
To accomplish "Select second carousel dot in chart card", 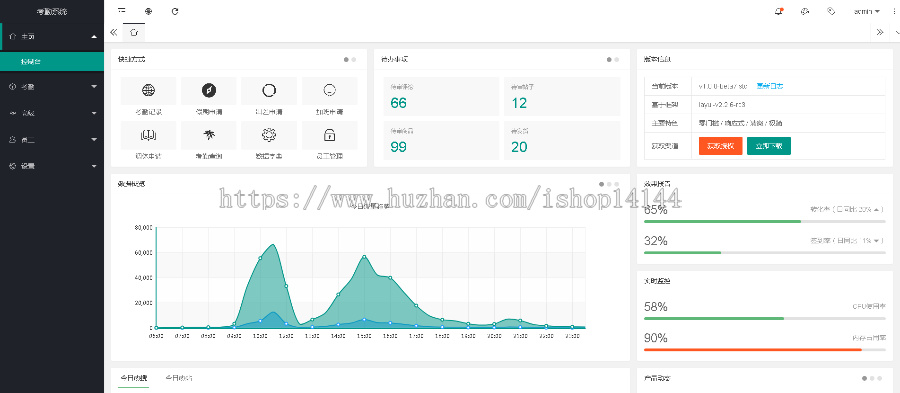I will (609, 184).
